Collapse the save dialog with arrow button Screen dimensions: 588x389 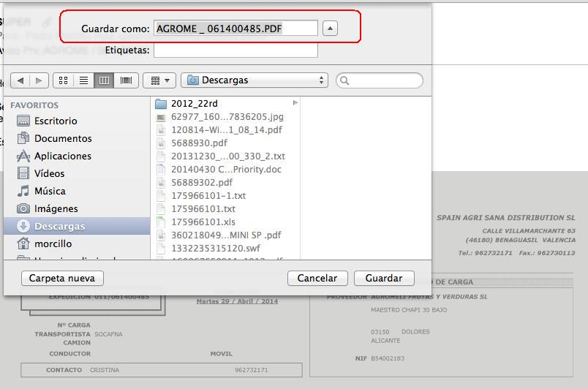(330, 28)
